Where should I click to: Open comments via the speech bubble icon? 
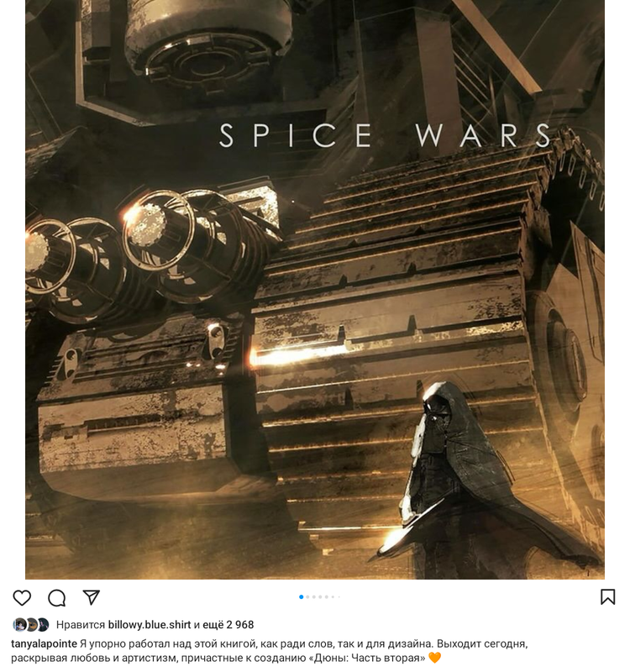[56, 598]
